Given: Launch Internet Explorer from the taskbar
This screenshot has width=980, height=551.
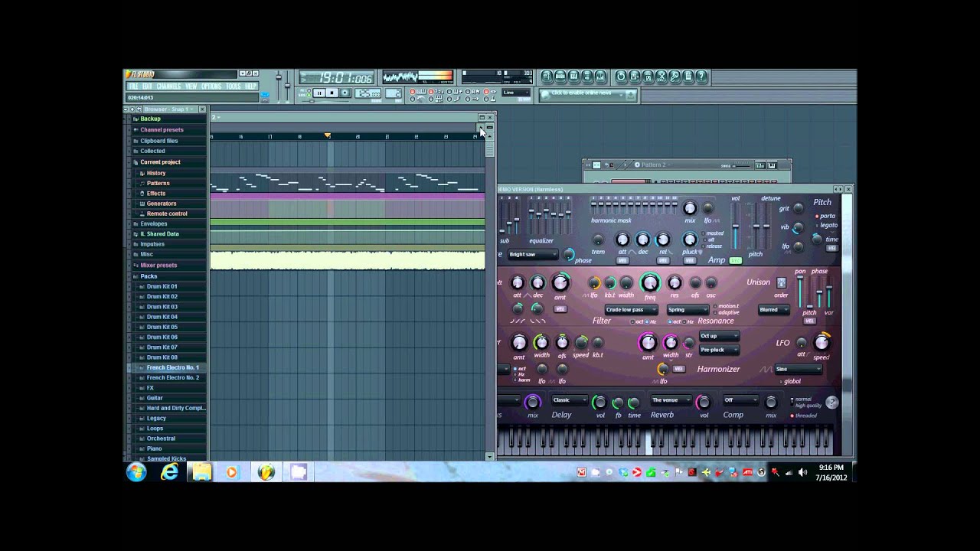Looking at the screenshot, I should [169, 472].
